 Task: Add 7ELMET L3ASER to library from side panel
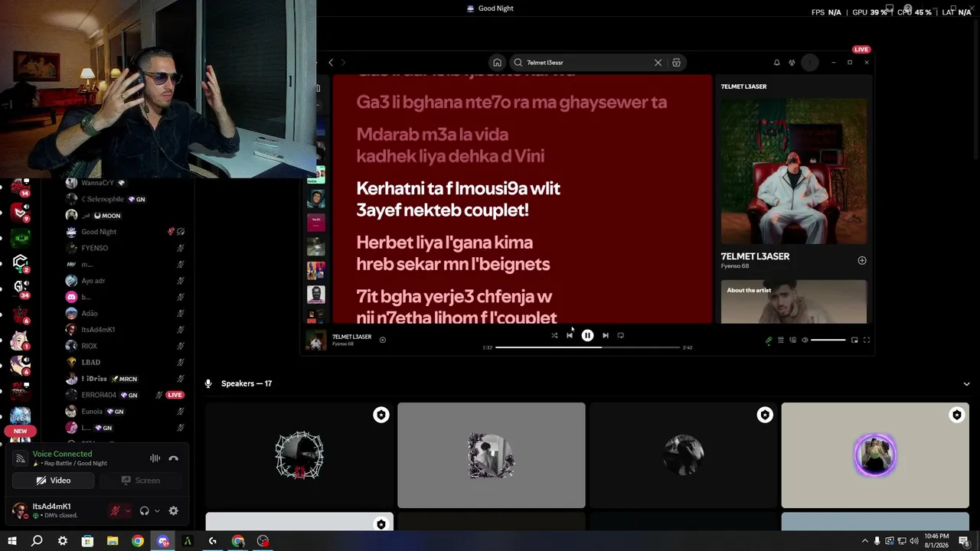862,260
